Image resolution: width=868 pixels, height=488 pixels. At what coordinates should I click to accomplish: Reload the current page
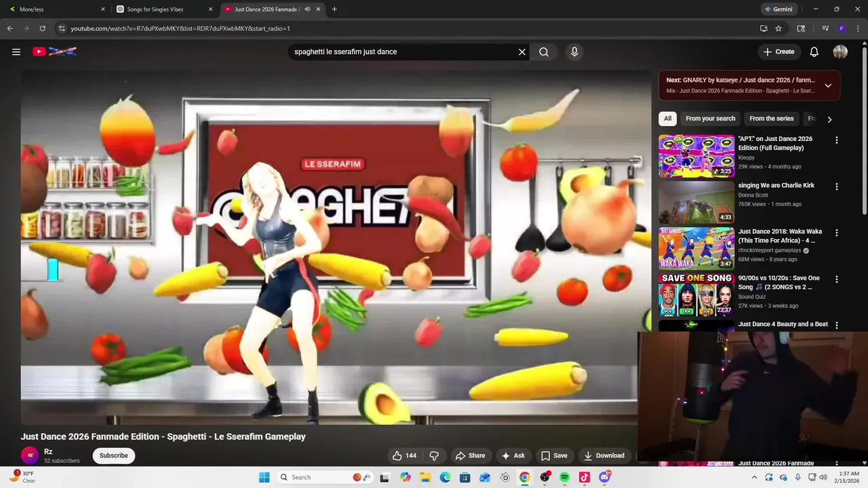pos(42,28)
